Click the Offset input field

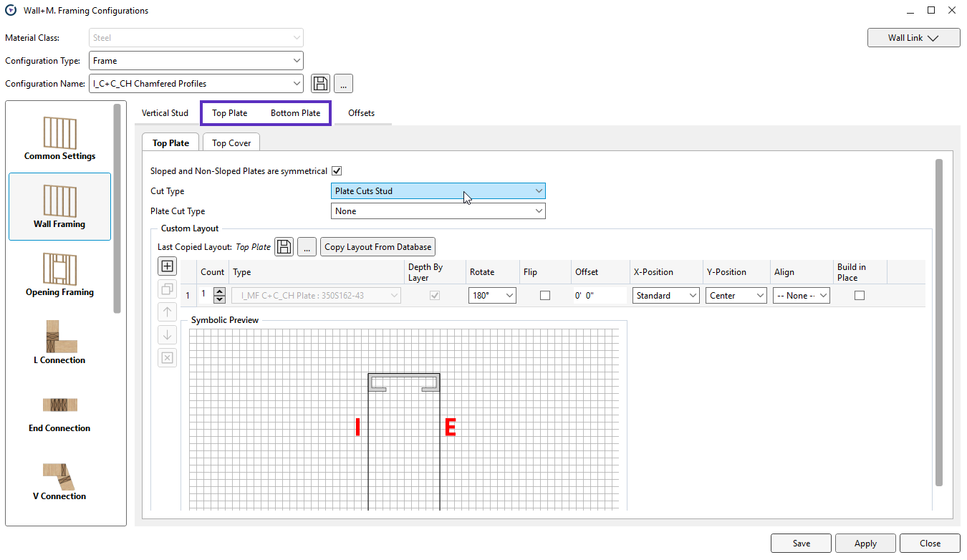click(x=599, y=296)
